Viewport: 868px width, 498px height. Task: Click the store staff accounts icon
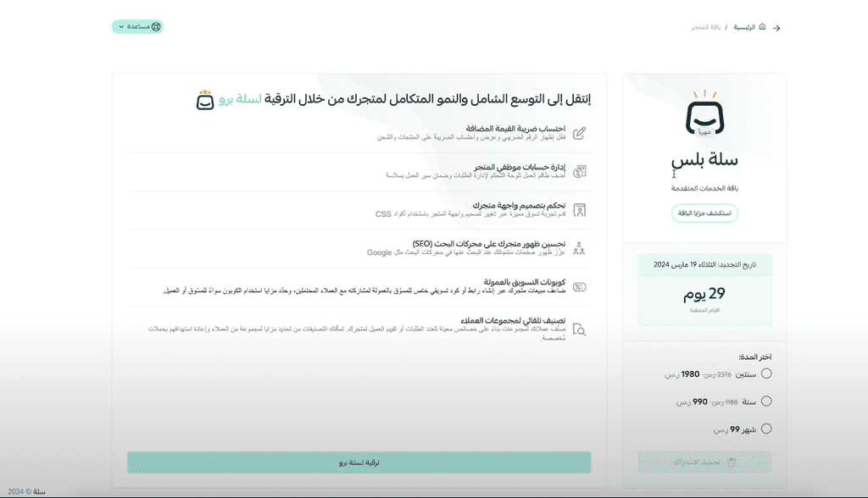click(x=579, y=172)
